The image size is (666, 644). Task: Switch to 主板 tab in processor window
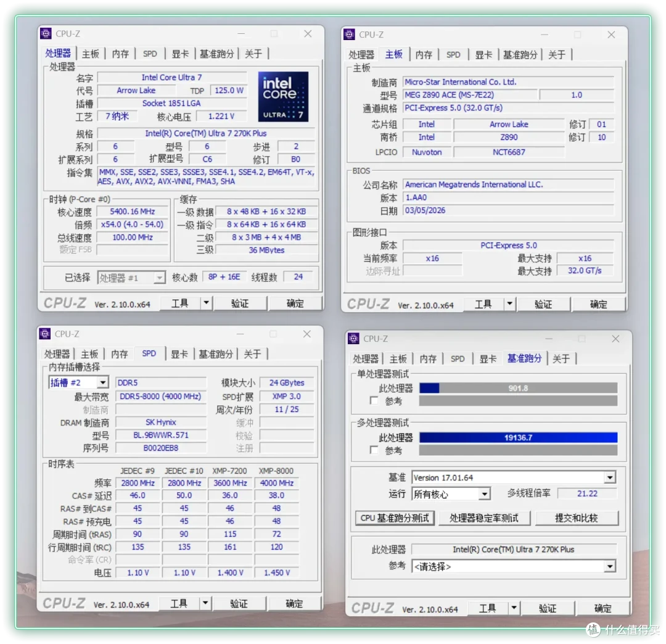91,54
